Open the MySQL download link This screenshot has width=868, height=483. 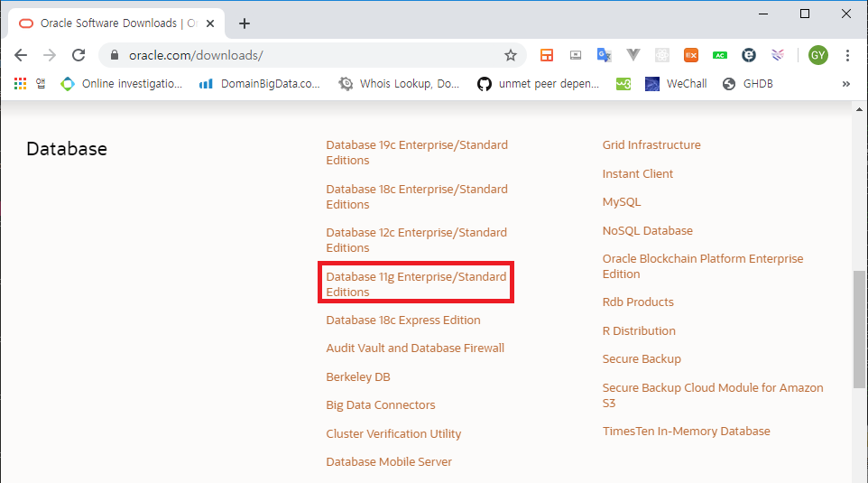point(622,201)
